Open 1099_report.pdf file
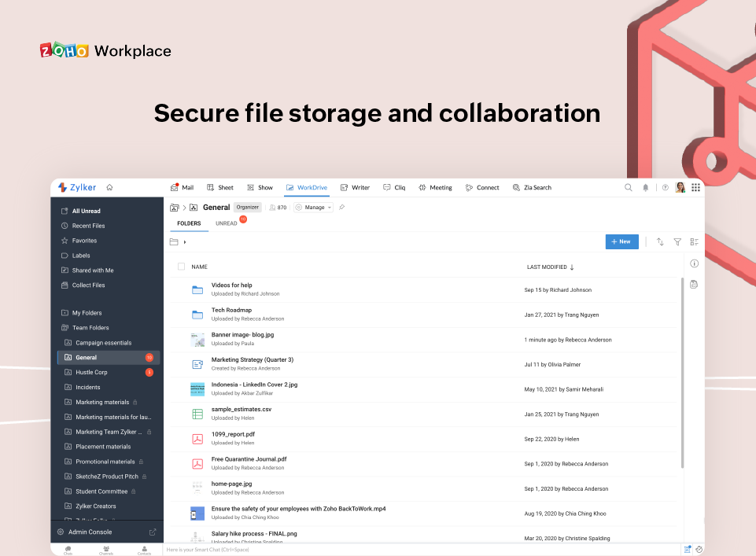756x556 pixels. point(233,434)
